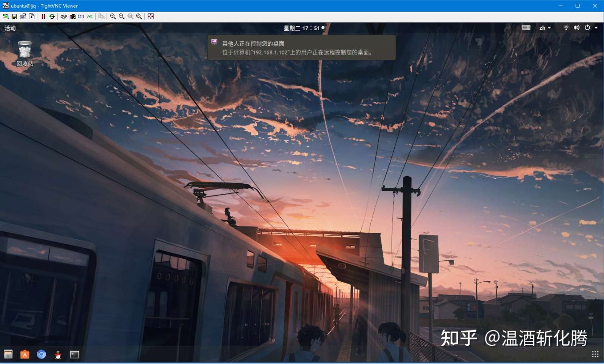Open the Terminal from dock
The height and width of the screenshot is (364, 604).
[x=74, y=354]
